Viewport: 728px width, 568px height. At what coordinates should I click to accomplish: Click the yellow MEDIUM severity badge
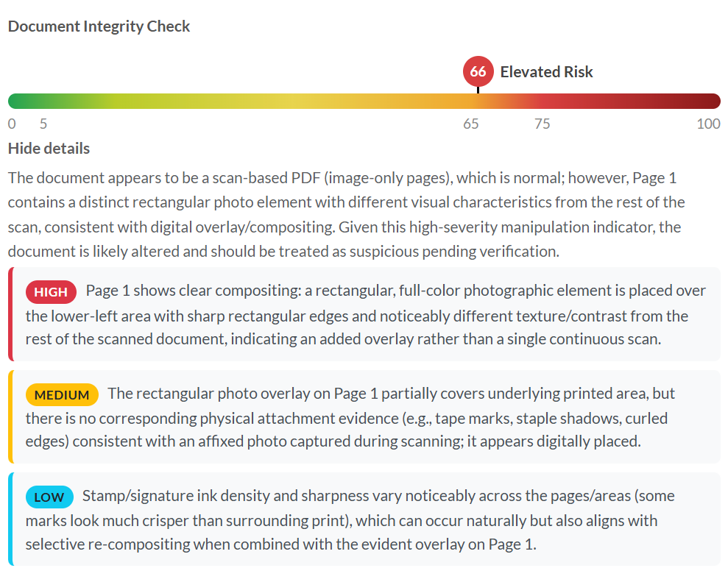(x=62, y=395)
